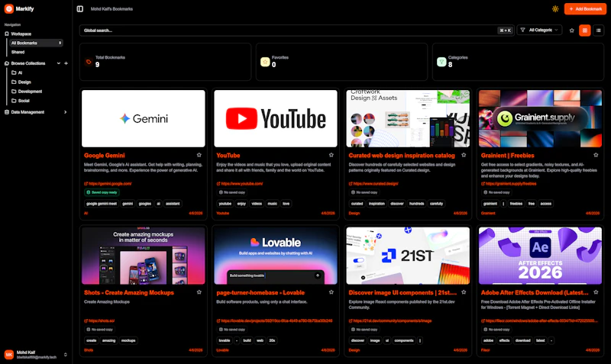Click the Add Bookmark button
Image resolution: width=611 pixels, height=364 pixels.
[x=585, y=8]
